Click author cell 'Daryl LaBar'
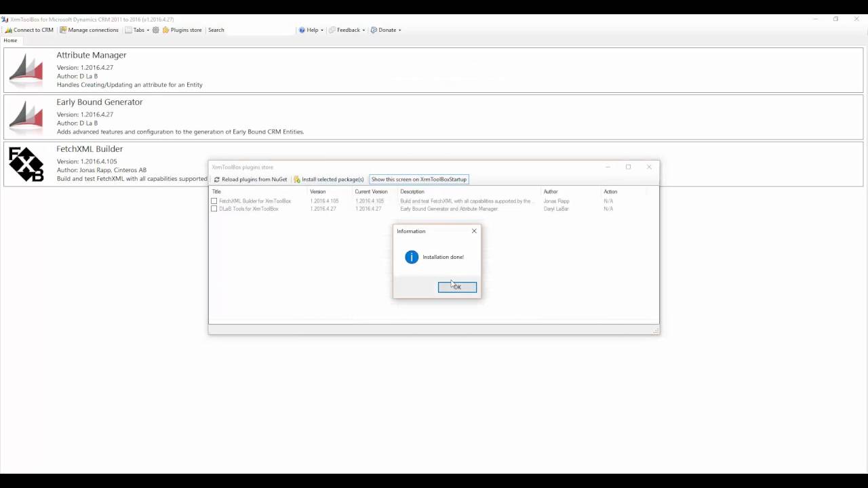The image size is (868, 488). tap(556, 209)
